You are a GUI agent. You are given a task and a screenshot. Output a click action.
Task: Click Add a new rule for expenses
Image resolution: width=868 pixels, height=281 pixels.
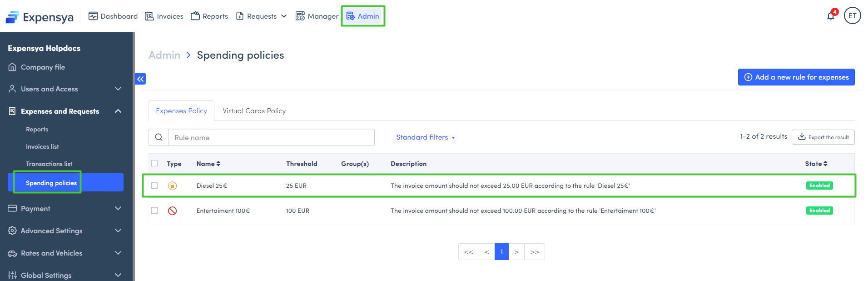click(x=796, y=77)
